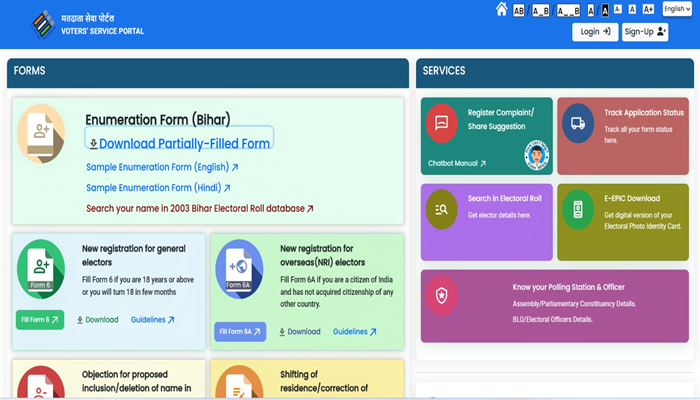Image resolution: width=700 pixels, height=400 pixels.
Task: Click the Voters' Service Portal logo
Action: (x=43, y=25)
